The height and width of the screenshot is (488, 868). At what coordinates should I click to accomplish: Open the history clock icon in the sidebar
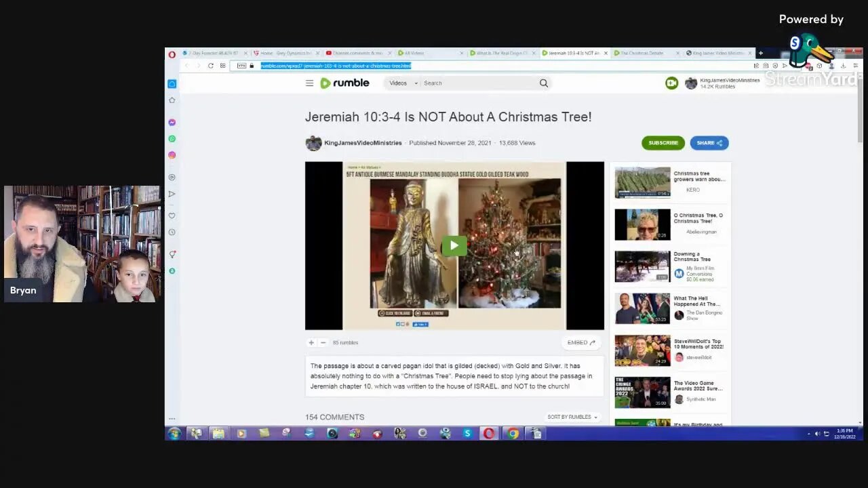tap(172, 232)
